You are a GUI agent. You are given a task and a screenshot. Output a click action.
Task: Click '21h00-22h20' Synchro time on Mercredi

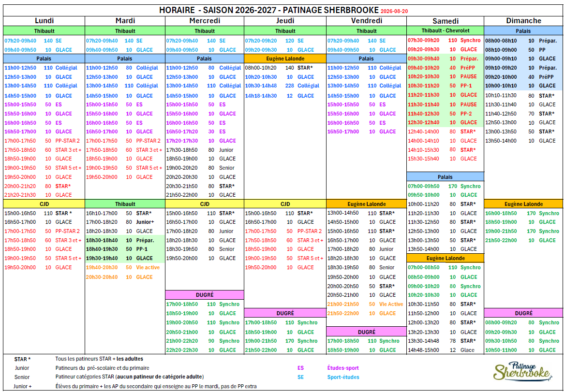pos(182,341)
